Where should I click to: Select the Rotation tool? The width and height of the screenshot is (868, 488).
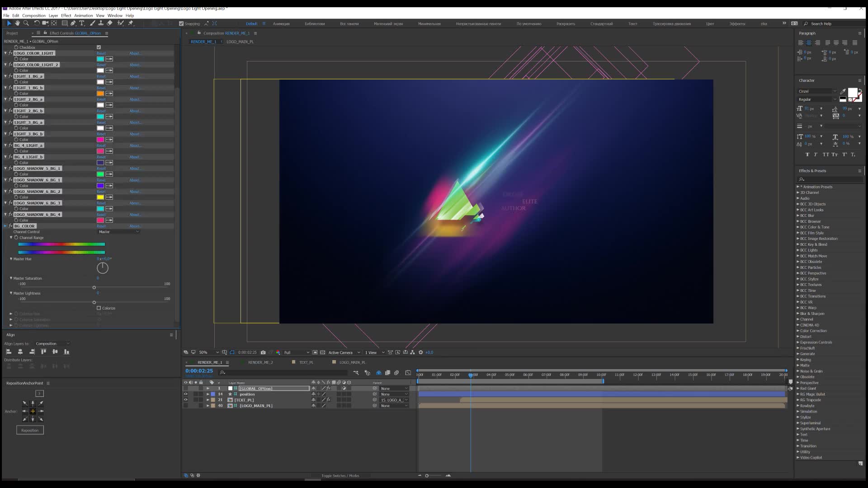click(37, 23)
